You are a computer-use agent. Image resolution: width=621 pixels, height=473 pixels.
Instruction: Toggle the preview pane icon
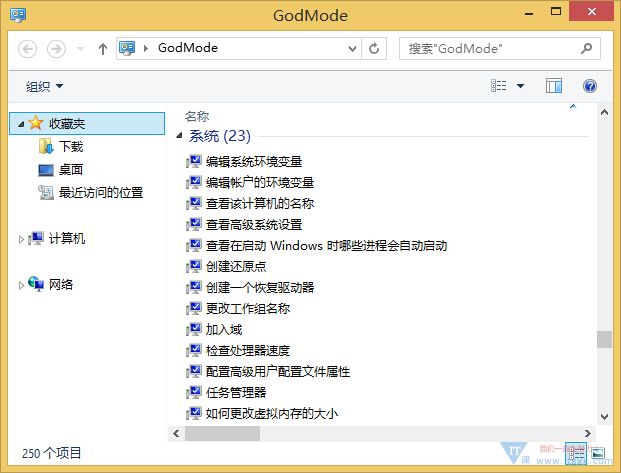click(554, 86)
